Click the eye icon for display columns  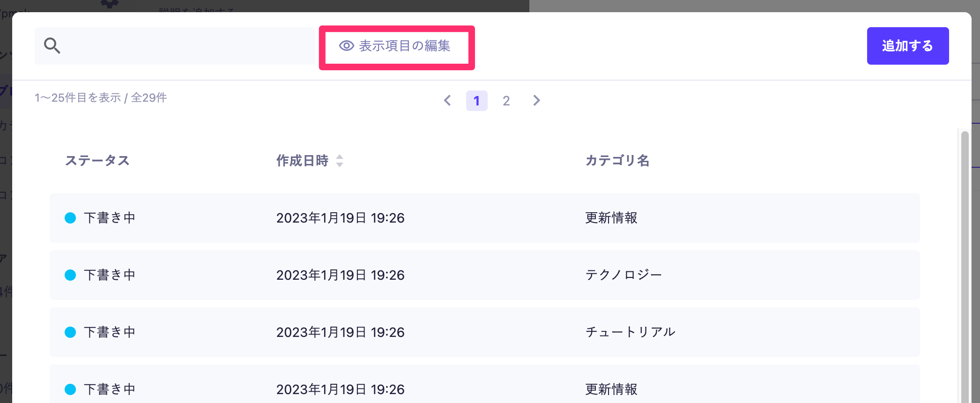346,46
